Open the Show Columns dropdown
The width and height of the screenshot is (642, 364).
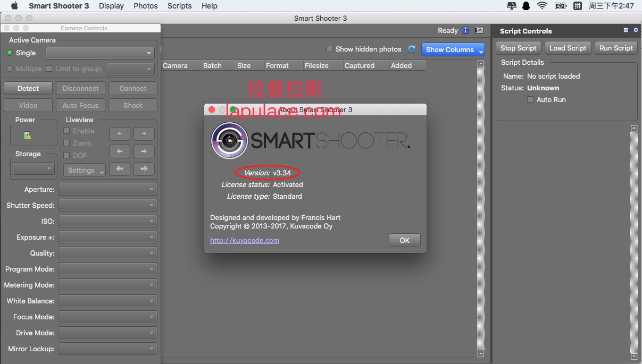pyautogui.click(x=453, y=49)
